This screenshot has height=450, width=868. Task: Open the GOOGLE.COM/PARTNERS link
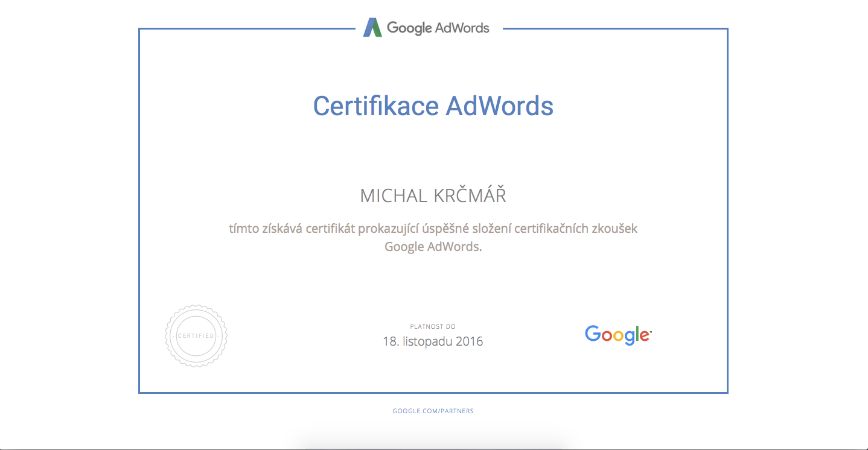point(433,411)
